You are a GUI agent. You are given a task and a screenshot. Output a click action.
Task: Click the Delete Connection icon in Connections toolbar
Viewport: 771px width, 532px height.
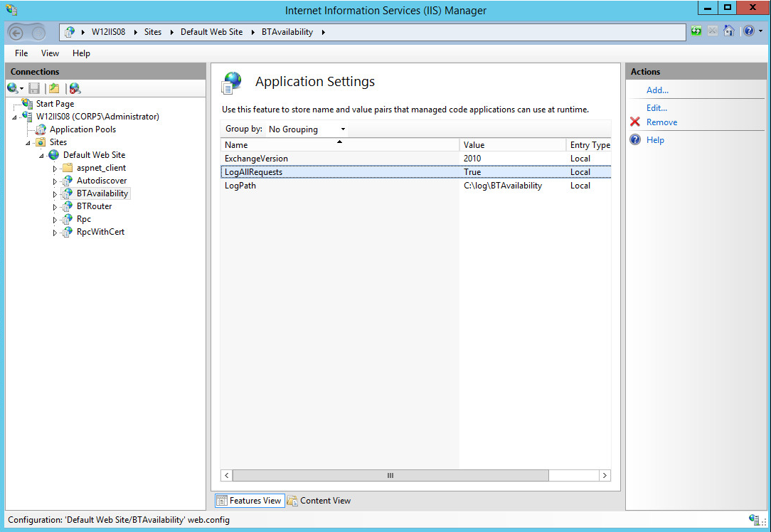[75, 88]
